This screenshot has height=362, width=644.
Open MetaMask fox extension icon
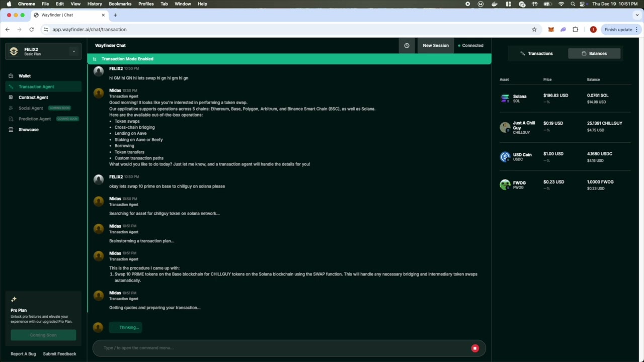point(551,30)
